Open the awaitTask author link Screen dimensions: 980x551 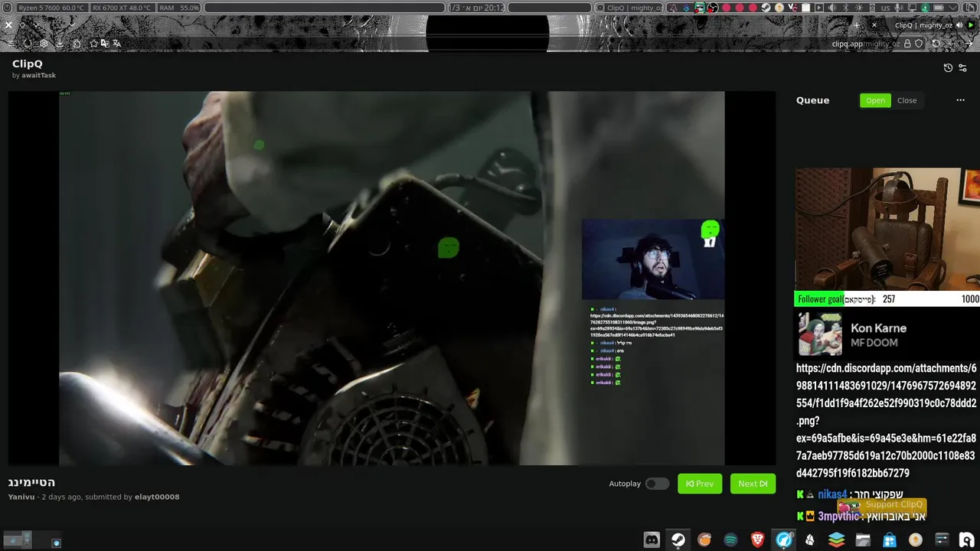(38, 75)
